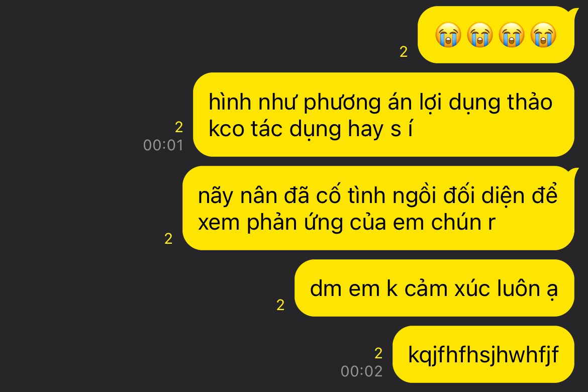
Task: Click the unread count 2 above 00:01
Action: coord(179,128)
